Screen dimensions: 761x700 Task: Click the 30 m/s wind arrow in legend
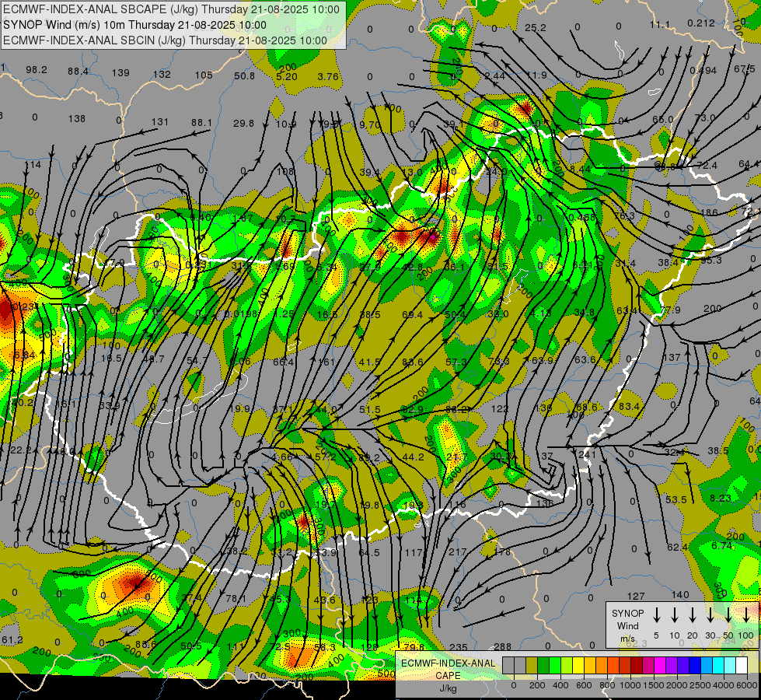(710, 614)
